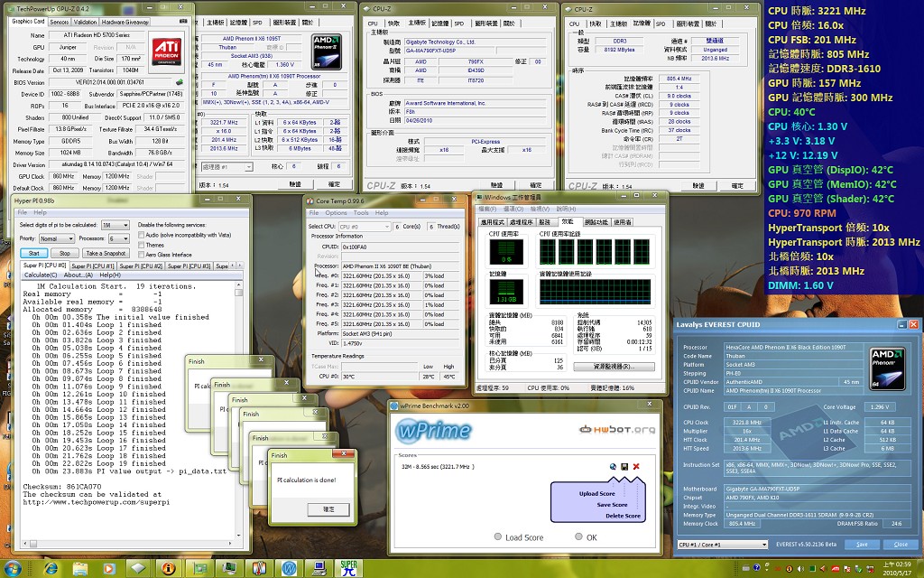Image resolution: width=924 pixels, height=578 pixels.
Task: Open the Priority dropdown set to Normal
Action: tap(57, 238)
